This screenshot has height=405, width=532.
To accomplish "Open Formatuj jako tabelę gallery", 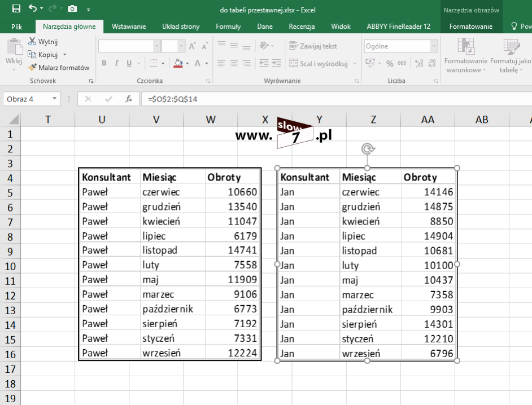I will pyautogui.click(x=511, y=55).
